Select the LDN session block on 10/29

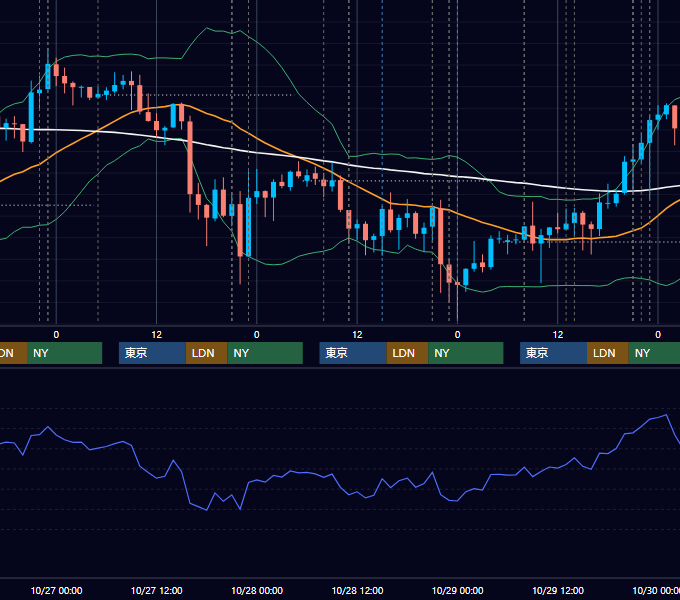click(608, 353)
